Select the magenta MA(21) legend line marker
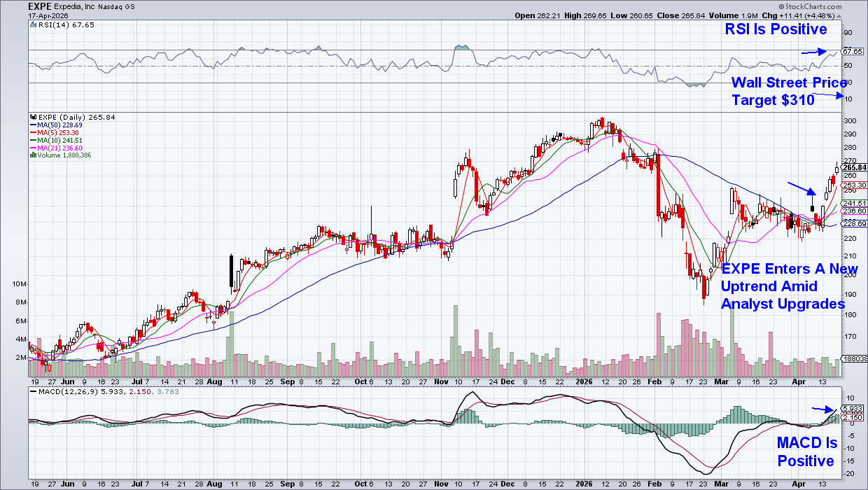This screenshot has height=490, width=868. (x=31, y=148)
